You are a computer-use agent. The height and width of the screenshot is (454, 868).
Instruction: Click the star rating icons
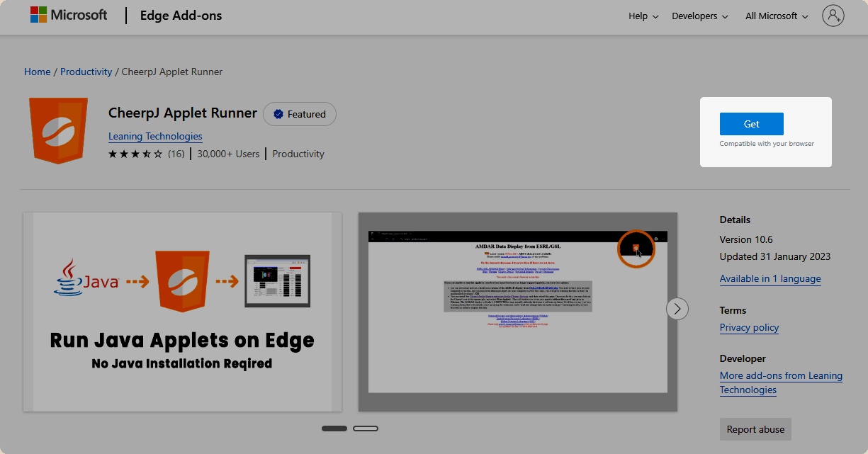[x=135, y=154]
